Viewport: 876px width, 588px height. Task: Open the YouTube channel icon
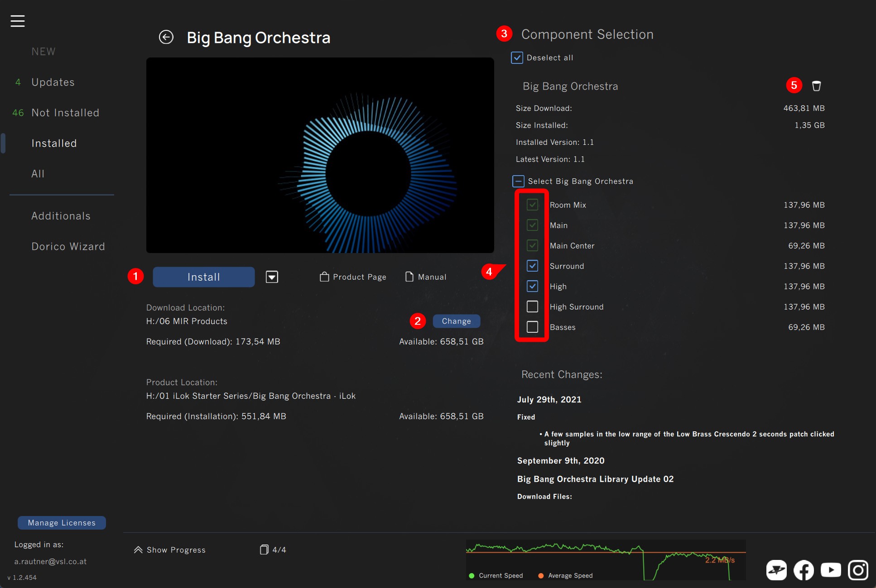click(831, 570)
